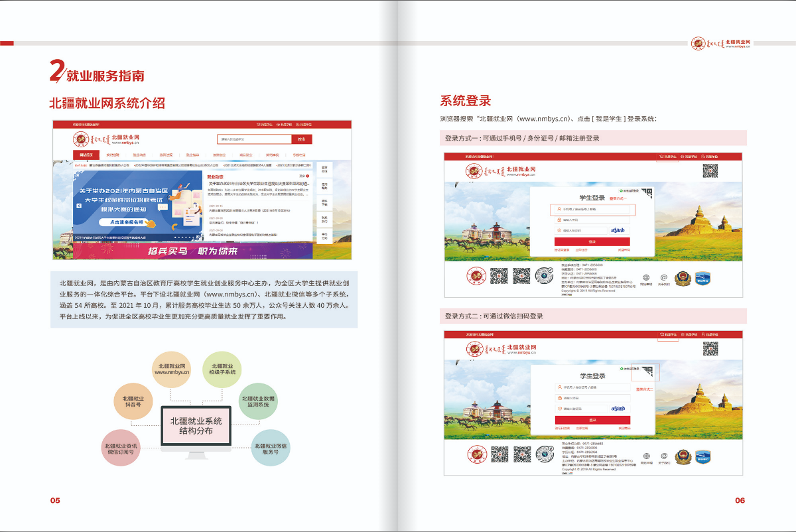Click the 北疆就业抖音号 orange circle

[x=133, y=401]
